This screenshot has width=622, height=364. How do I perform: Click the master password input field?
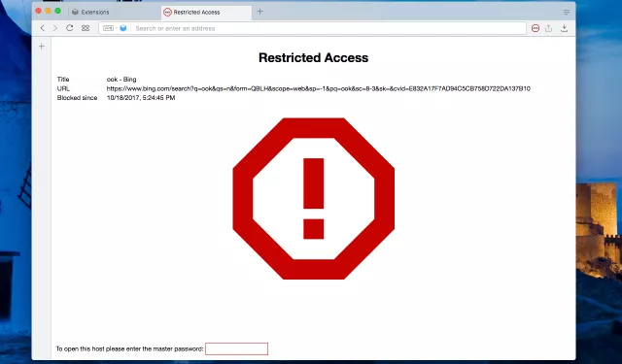point(236,348)
